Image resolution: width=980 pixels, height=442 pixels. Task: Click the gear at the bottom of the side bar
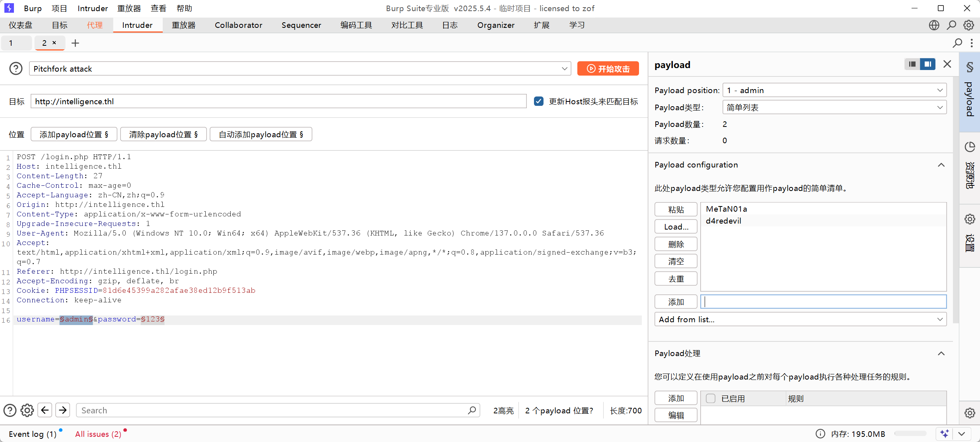970,413
